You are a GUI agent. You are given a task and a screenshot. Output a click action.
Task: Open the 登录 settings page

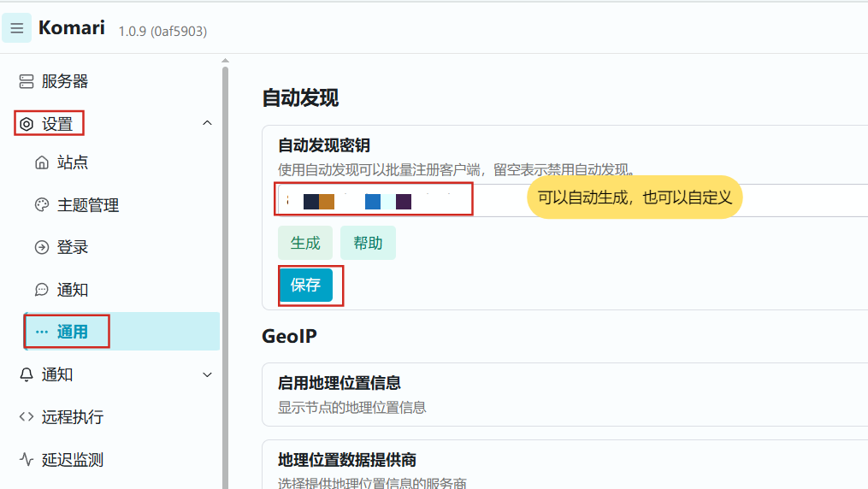tap(73, 247)
